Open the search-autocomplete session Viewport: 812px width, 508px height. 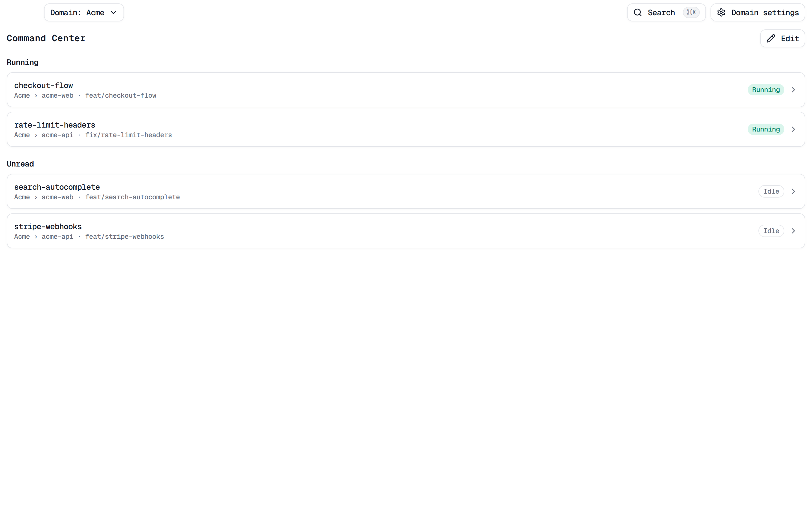406,191
